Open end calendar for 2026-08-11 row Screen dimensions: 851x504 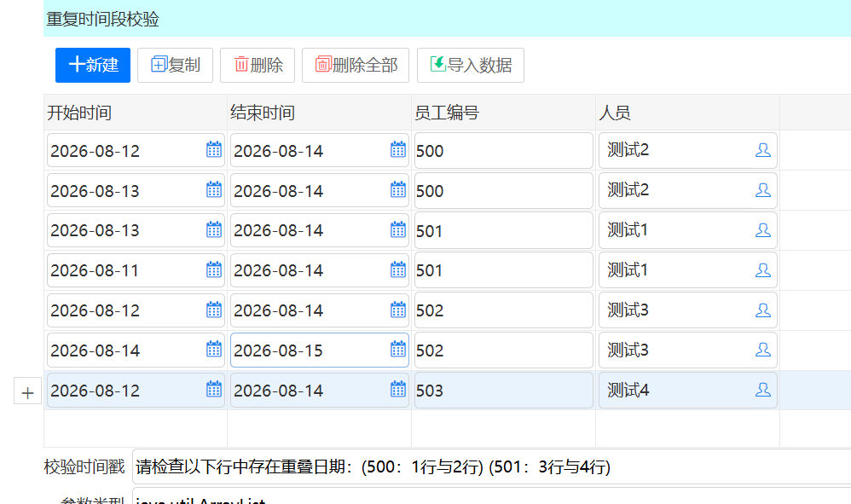(398, 270)
